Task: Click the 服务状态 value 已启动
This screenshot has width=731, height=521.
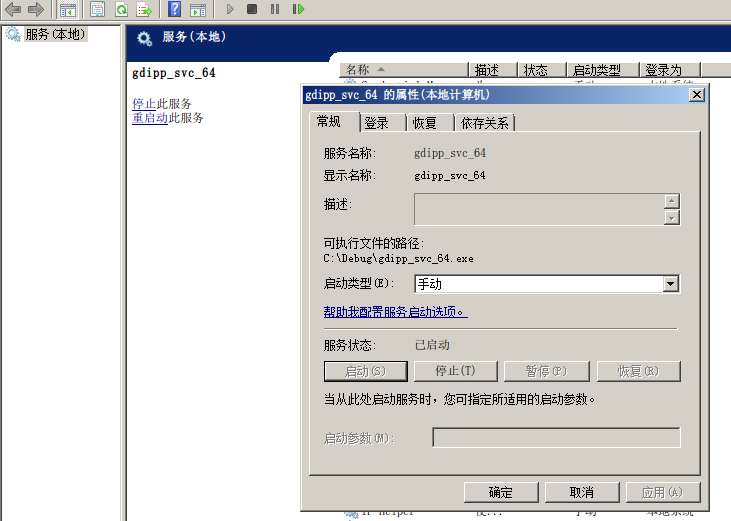Action: point(432,345)
